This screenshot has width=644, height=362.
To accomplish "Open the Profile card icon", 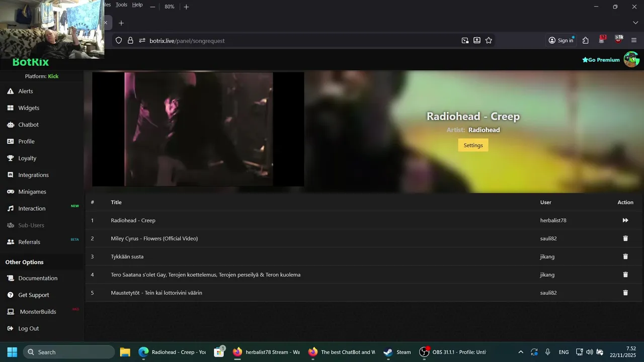I will (10, 141).
